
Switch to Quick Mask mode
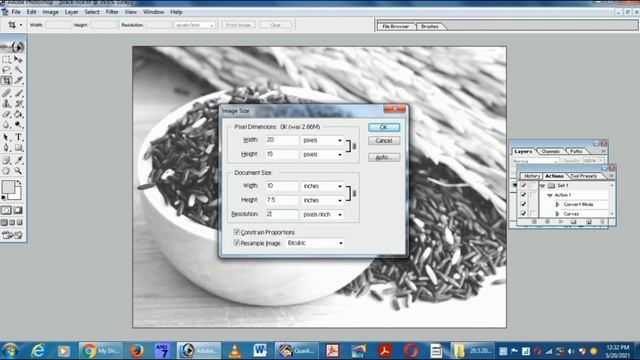pyautogui.click(x=18, y=210)
